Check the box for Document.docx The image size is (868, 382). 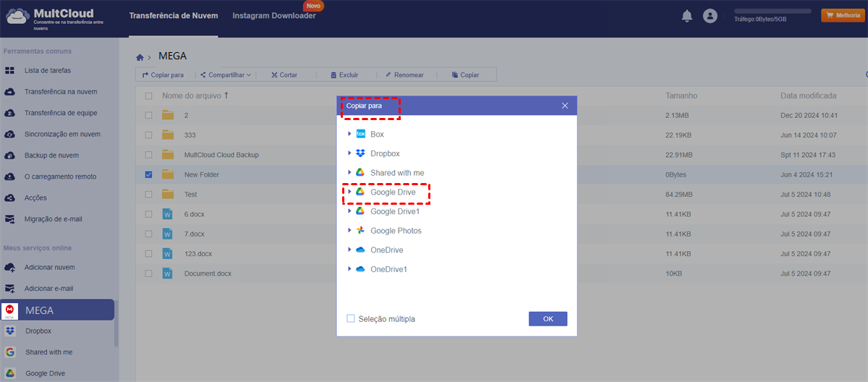click(x=148, y=273)
